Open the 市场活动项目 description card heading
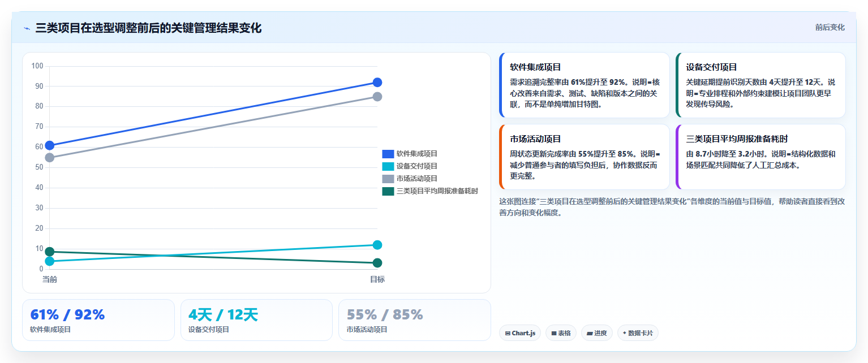Viewport: 868px width, 363px height. click(535, 139)
